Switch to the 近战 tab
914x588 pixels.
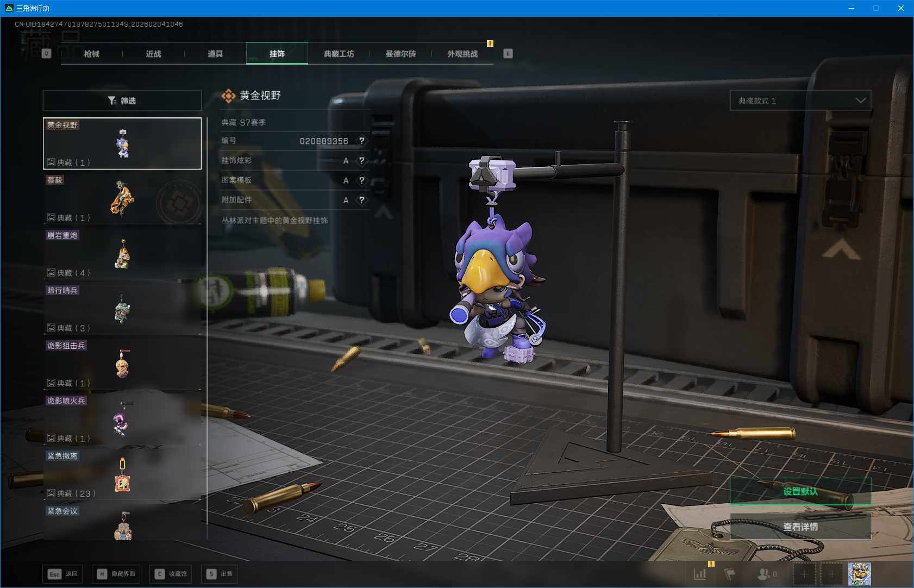point(154,54)
